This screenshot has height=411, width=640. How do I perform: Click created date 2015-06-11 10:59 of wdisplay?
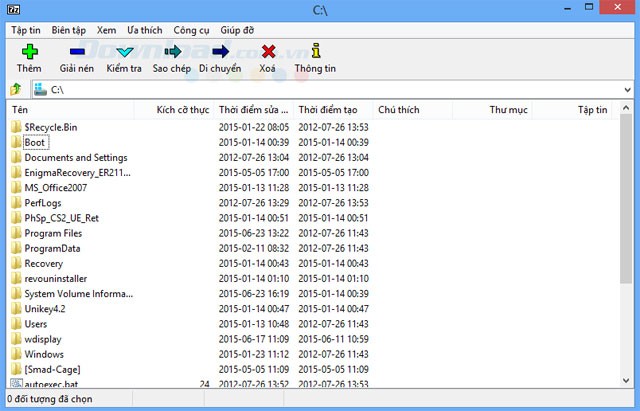(333, 339)
